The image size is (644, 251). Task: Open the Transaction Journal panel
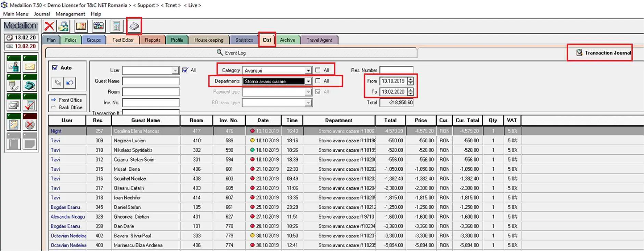(x=604, y=53)
